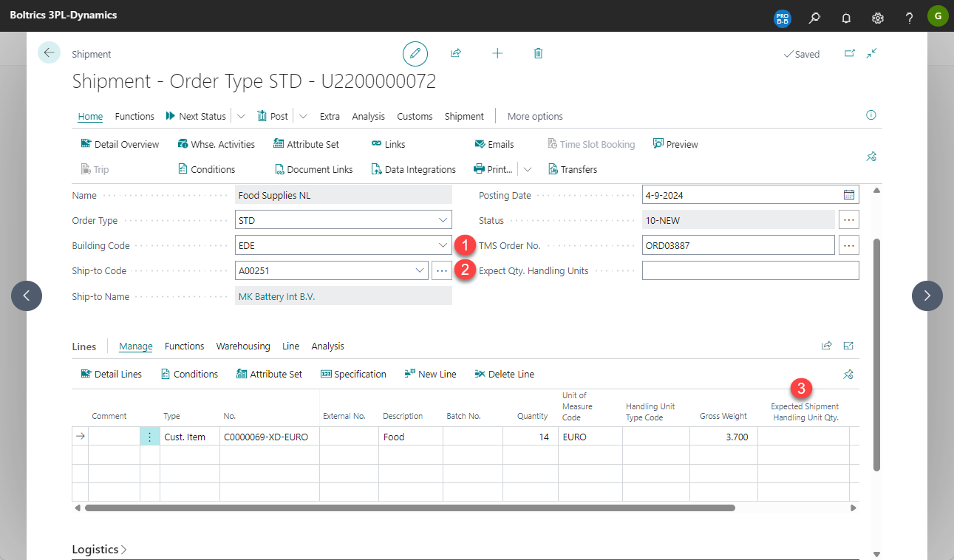
Task: Open header Conditions
Action: point(206,169)
